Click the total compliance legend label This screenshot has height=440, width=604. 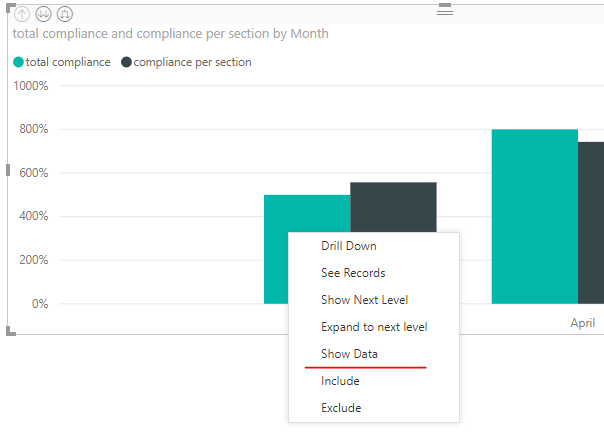[x=68, y=62]
